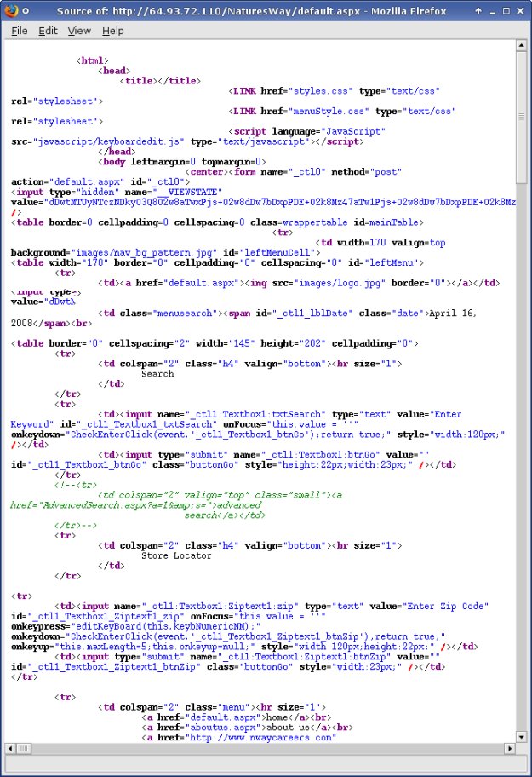Viewport: 532px width, 777px height.
Task: Click the horizontal scrollbar thumb
Action: pyautogui.click(x=24, y=748)
